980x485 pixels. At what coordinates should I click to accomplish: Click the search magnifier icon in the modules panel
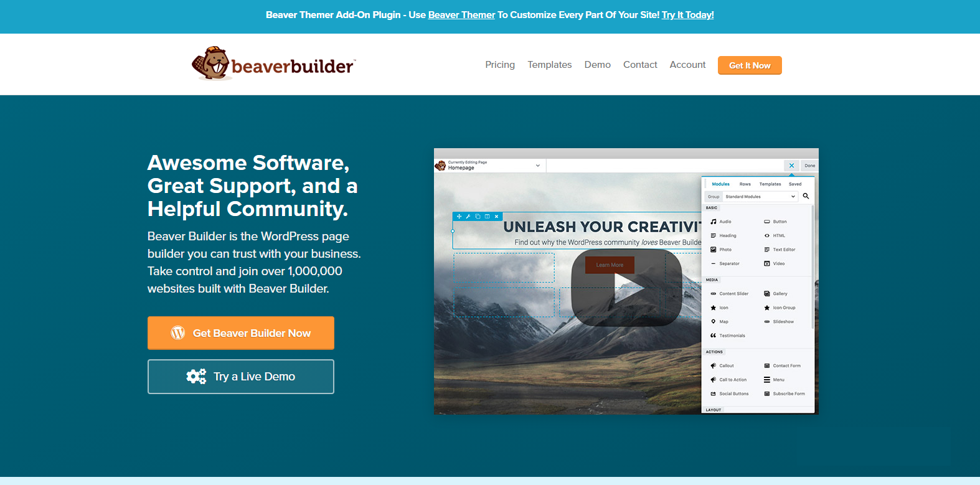tap(806, 196)
